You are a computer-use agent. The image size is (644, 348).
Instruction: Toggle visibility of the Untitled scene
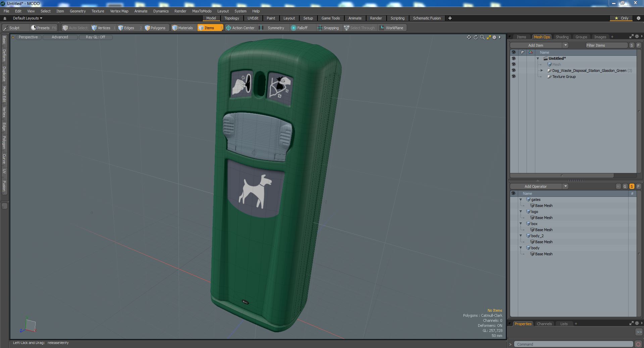(513, 58)
